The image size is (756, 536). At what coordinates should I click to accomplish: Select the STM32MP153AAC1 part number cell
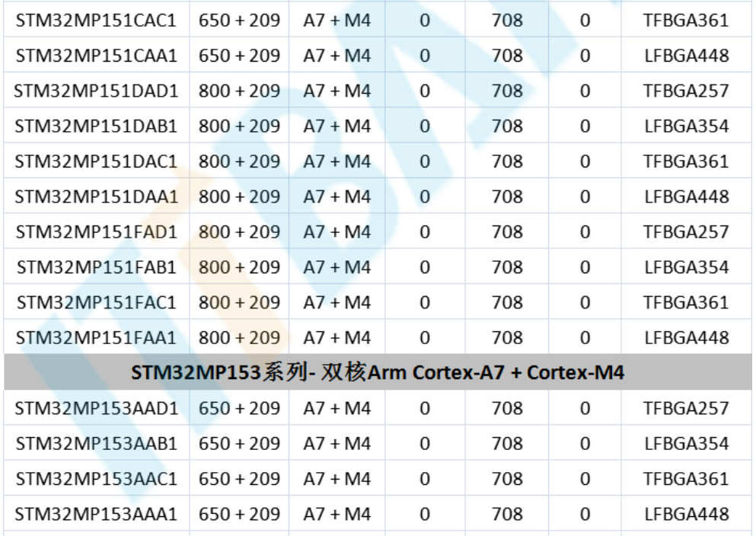pyautogui.click(x=97, y=479)
